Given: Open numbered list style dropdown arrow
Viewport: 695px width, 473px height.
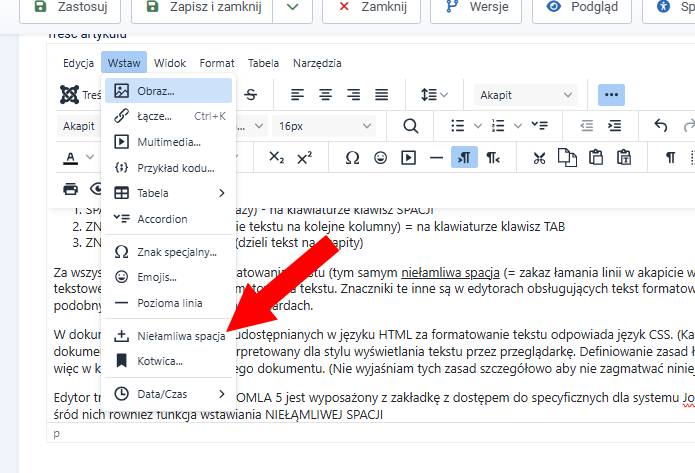Looking at the screenshot, I should [x=517, y=126].
